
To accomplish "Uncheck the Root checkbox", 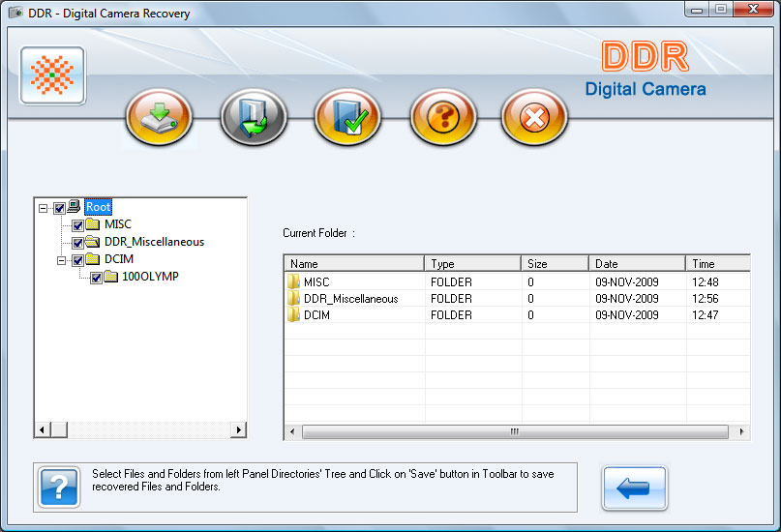I will pyautogui.click(x=59, y=208).
